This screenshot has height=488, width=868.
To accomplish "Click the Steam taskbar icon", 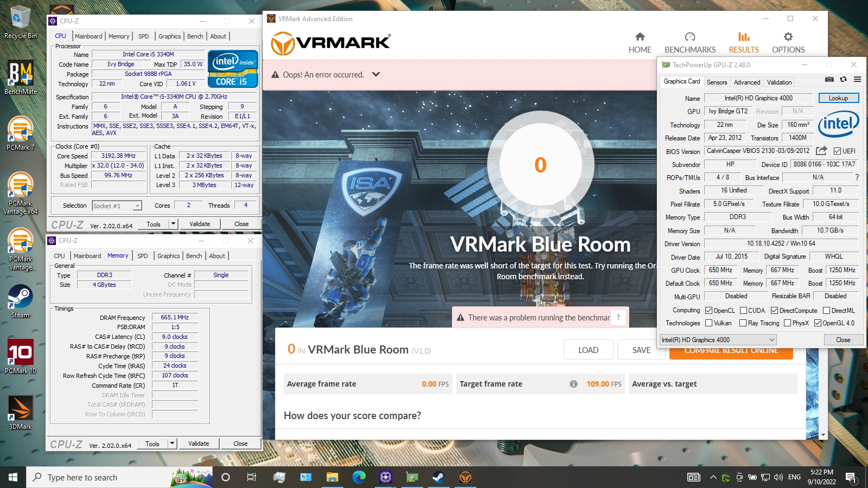I will tap(438, 477).
